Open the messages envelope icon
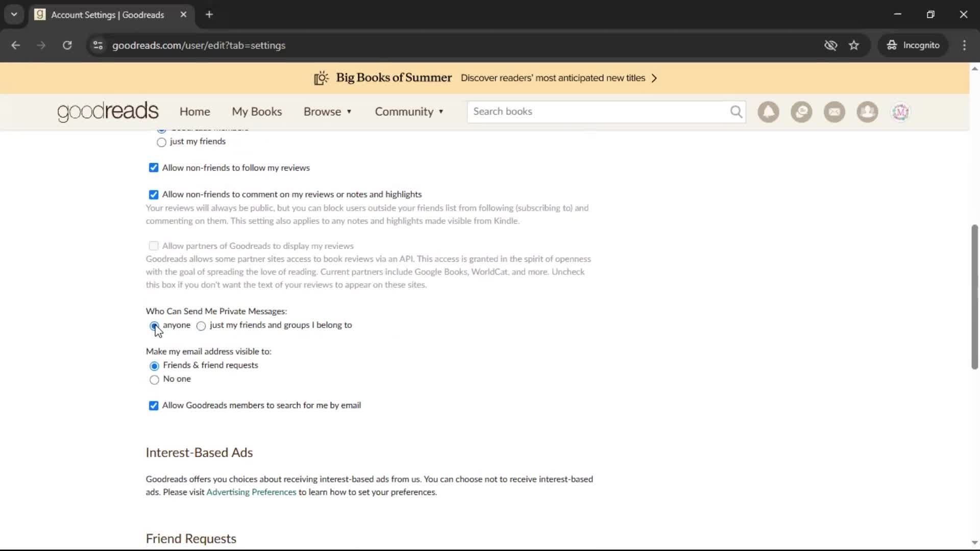Image resolution: width=980 pixels, height=551 pixels. pos(835,112)
